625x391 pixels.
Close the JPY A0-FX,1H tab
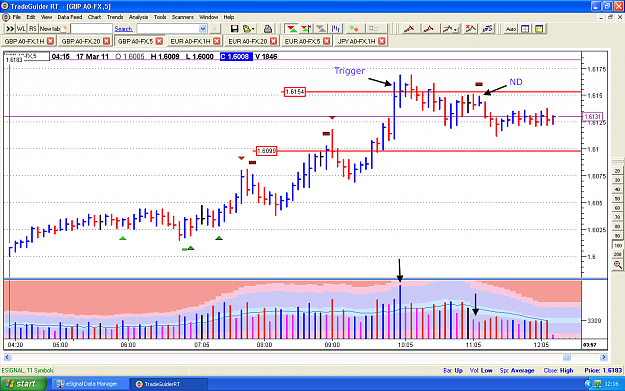coord(381,41)
